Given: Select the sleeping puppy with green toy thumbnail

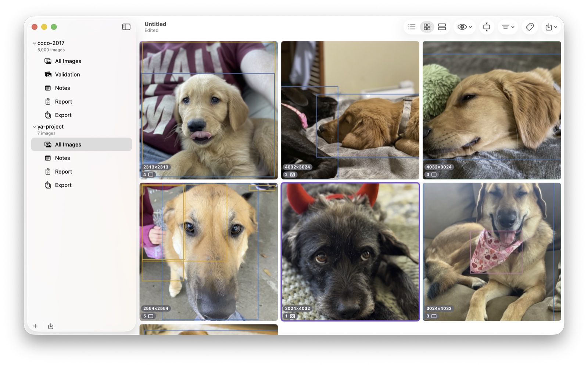Looking at the screenshot, I should click(x=492, y=110).
